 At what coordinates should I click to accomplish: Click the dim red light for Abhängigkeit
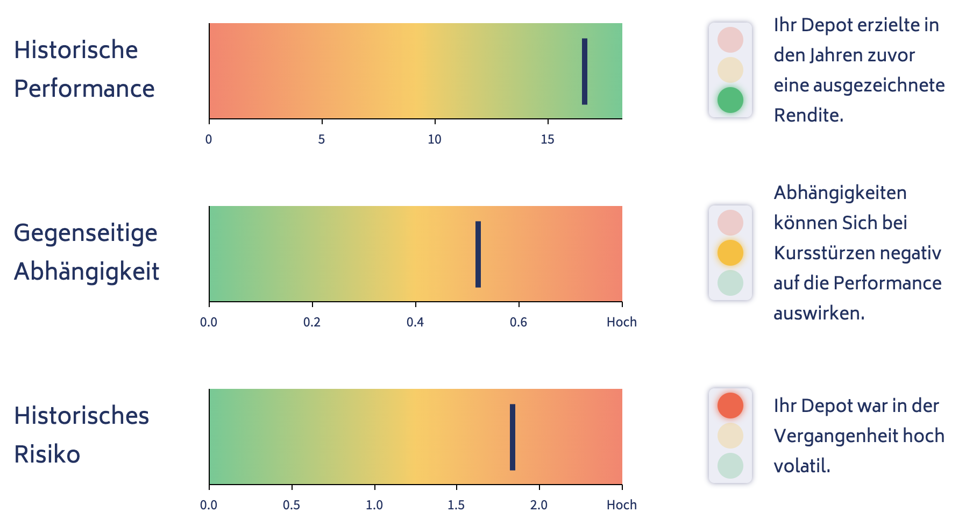point(730,223)
